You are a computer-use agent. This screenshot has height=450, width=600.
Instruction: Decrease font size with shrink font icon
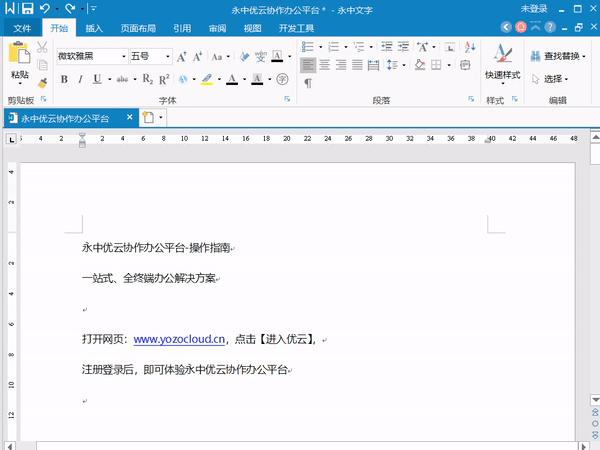click(197, 57)
